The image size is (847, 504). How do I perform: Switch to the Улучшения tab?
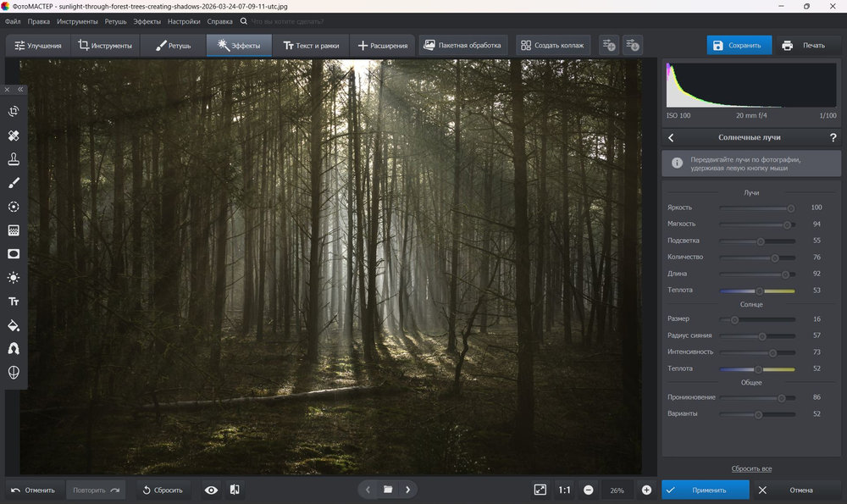click(38, 46)
